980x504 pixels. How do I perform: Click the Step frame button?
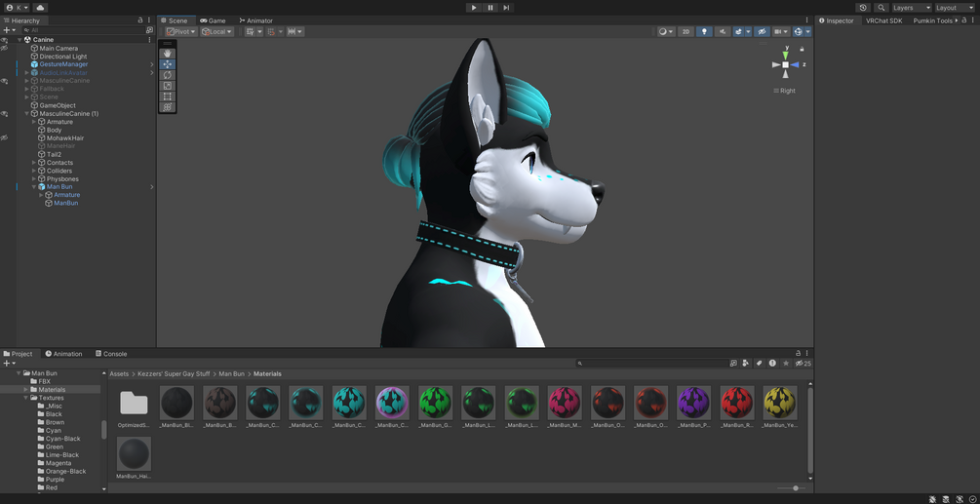point(506,8)
